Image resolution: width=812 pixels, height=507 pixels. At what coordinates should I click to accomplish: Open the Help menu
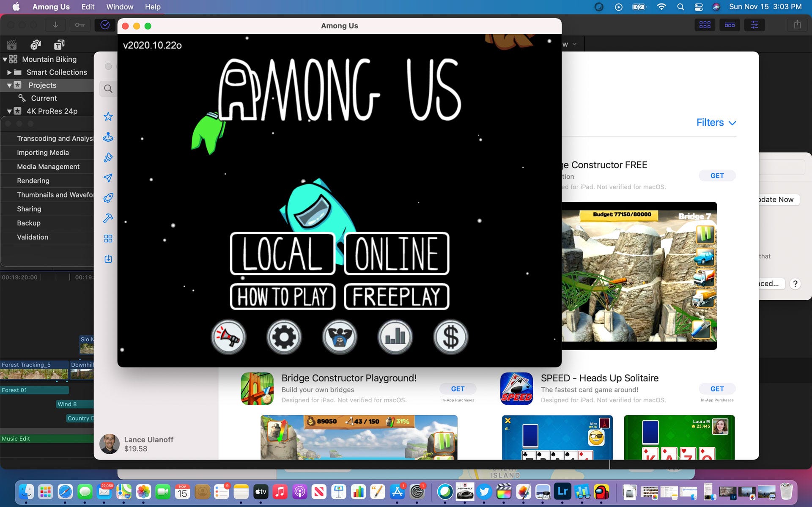pos(153,7)
